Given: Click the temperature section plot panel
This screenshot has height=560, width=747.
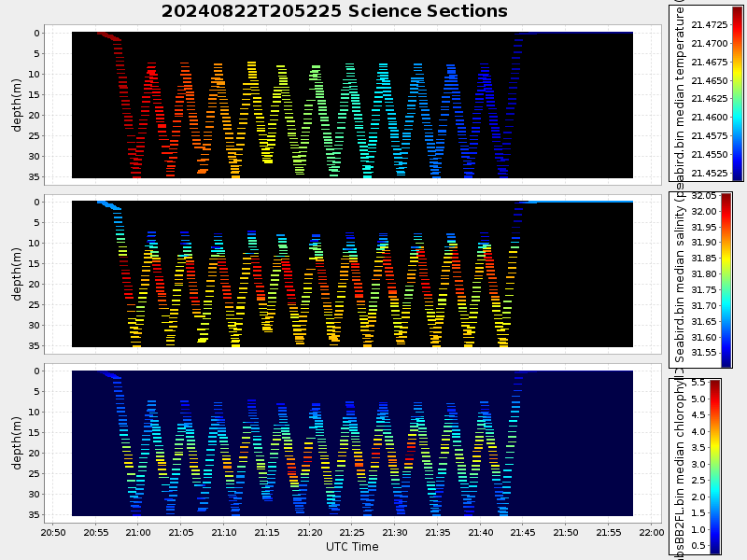Looking at the screenshot, I should pos(353,105).
